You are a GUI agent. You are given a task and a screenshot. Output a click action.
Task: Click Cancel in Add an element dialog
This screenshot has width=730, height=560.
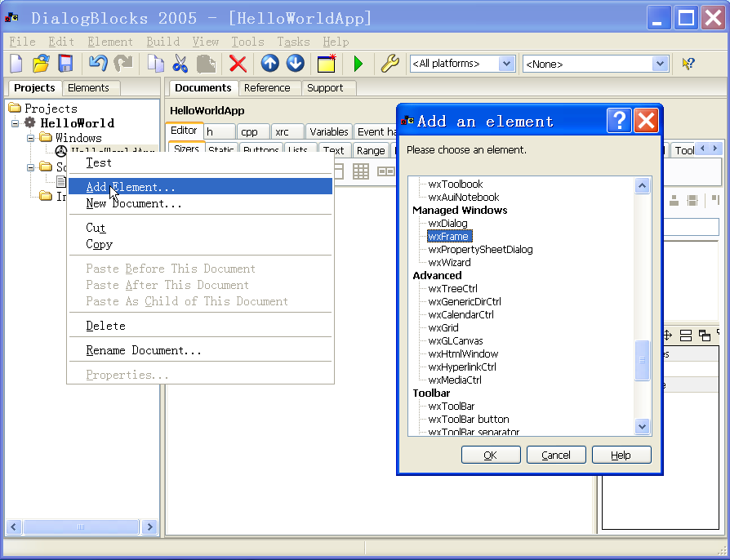556,455
